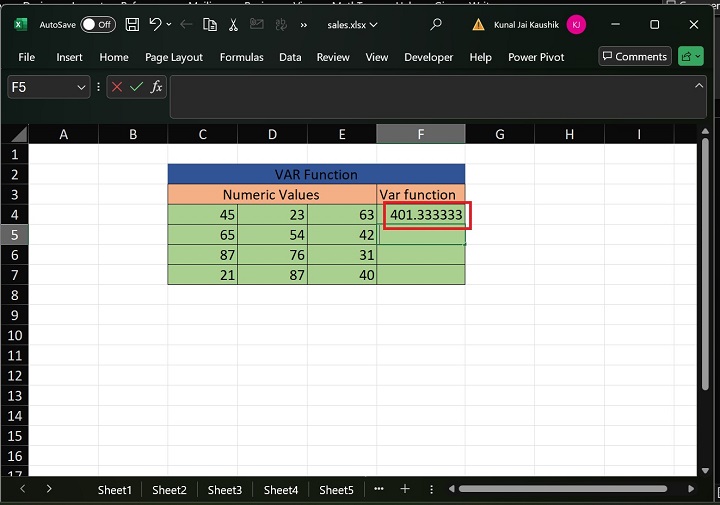Click the previous sheet navigation arrow
This screenshot has height=505, width=720.
[22, 489]
